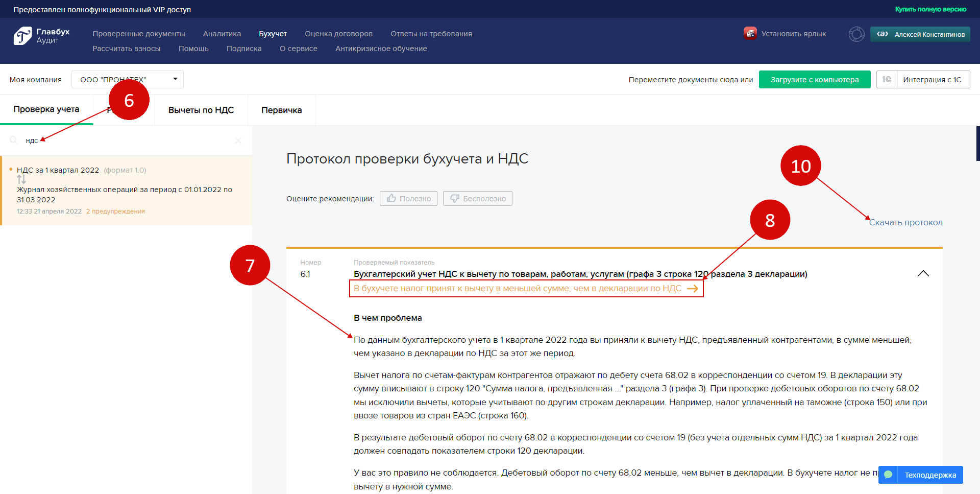Expand the orange warning row arrow in item 6.1
The image size is (980, 494).
[x=693, y=288]
